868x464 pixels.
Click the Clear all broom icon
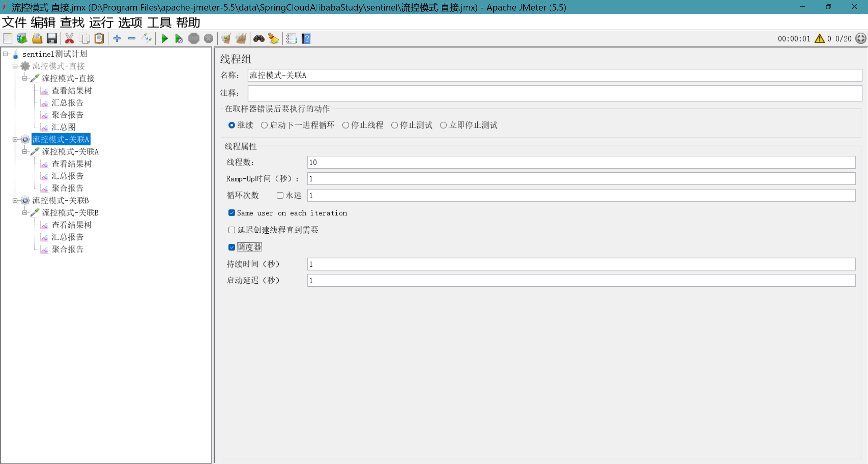point(241,39)
